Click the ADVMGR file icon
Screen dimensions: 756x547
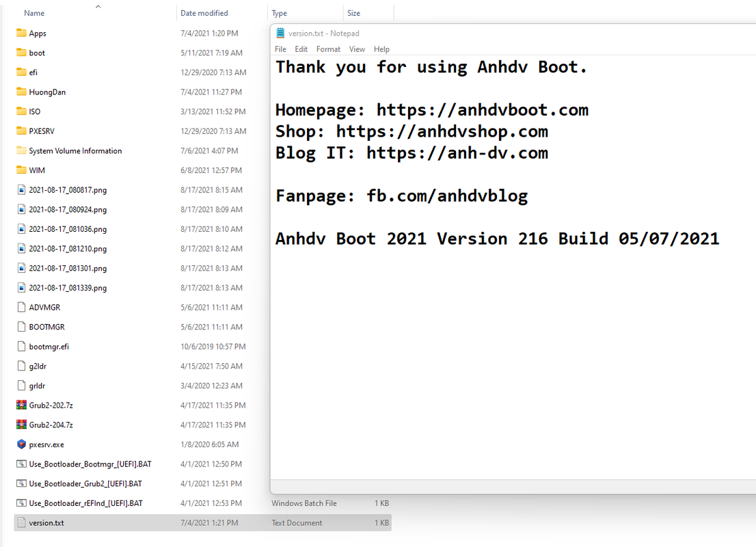[x=21, y=307]
